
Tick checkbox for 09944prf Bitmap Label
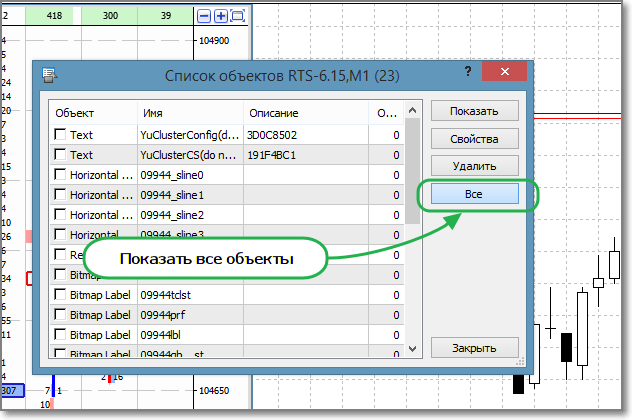click(60, 314)
